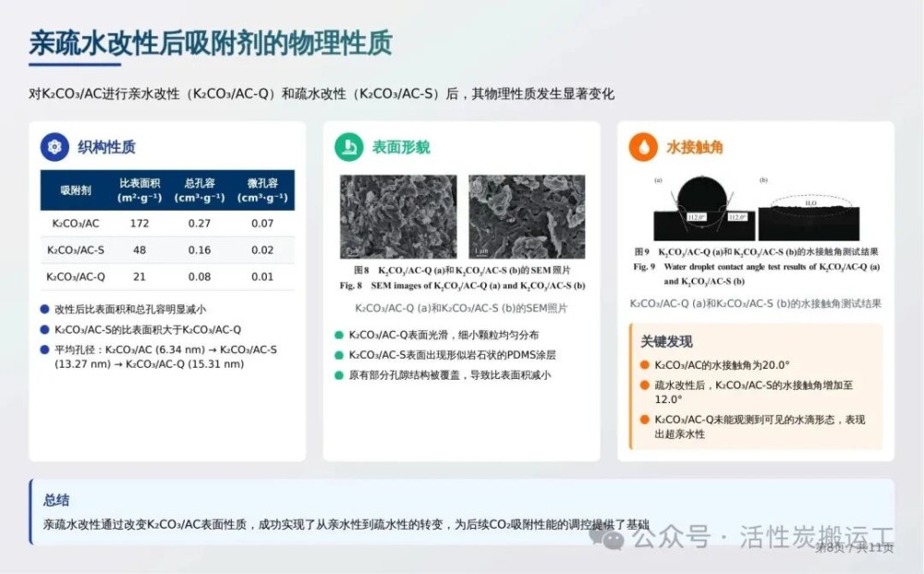This screenshot has width=924, height=574.
Task: Open the right SEM image of K₂CO₃/AC-S
Action: click(x=526, y=216)
